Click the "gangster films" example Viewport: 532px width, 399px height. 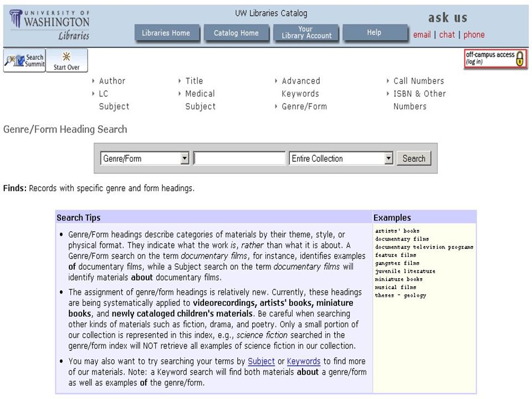click(x=397, y=263)
